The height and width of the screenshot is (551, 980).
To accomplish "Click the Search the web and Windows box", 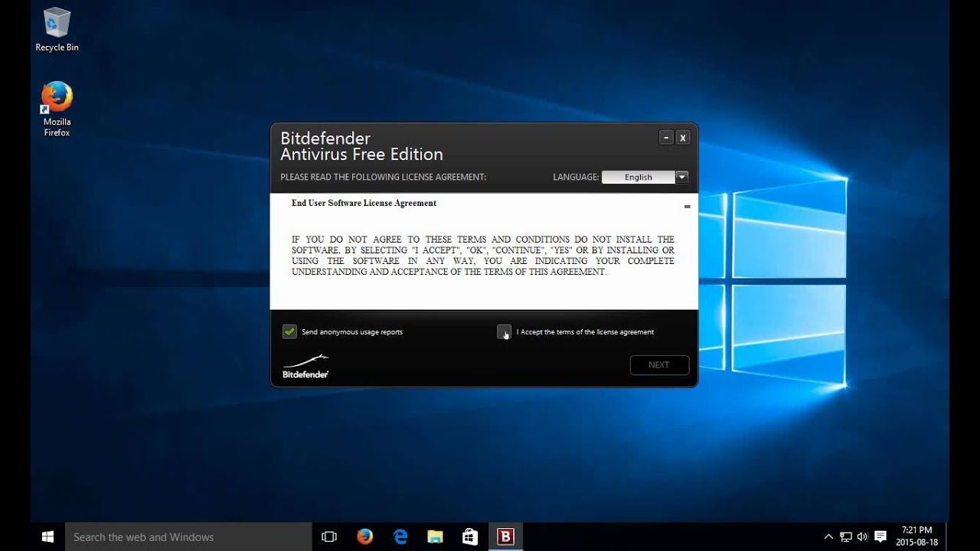I will point(188,536).
